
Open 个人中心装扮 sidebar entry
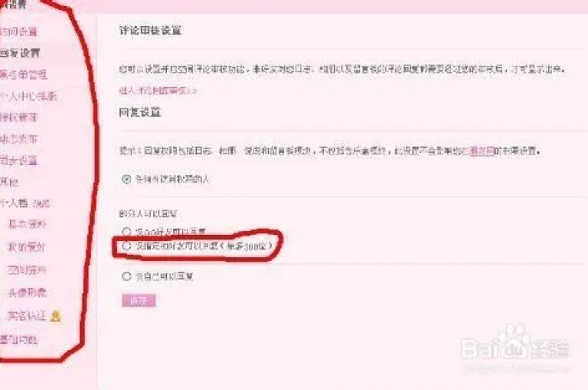(28, 96)
